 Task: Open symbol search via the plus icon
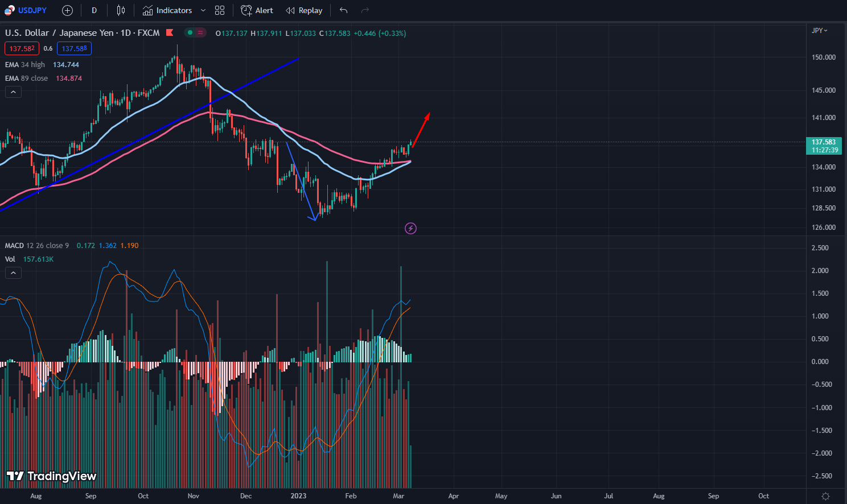pyautogui.click(x=67, y=10)
